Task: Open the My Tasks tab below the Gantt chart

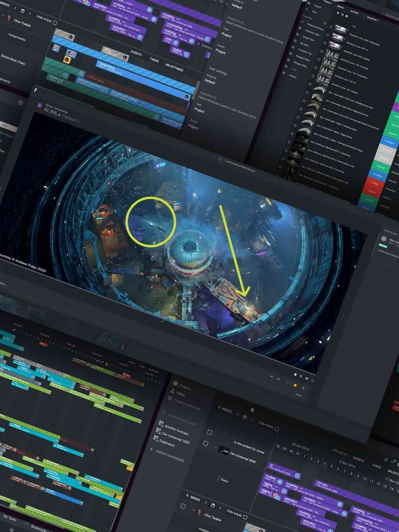Action: click(10, 518)
